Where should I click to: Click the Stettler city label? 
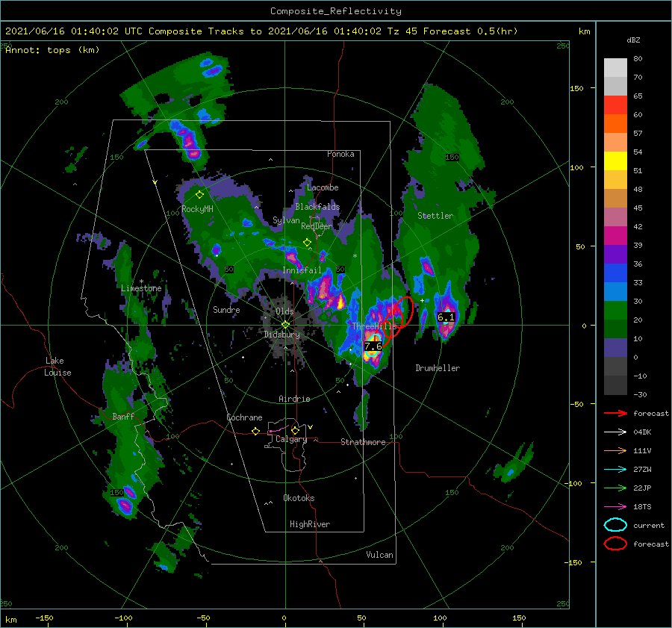point(435,216)
